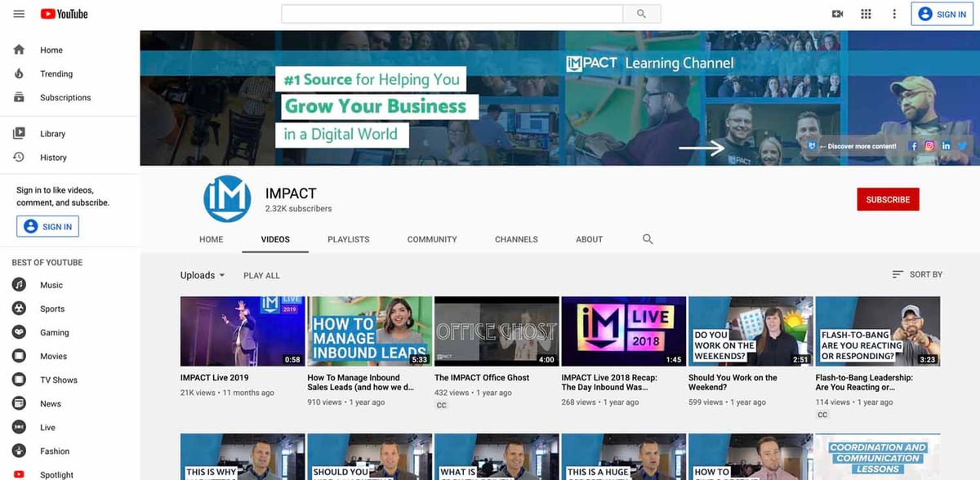Open the Movies category icon

pyautogui.click(x=19, y=356)
